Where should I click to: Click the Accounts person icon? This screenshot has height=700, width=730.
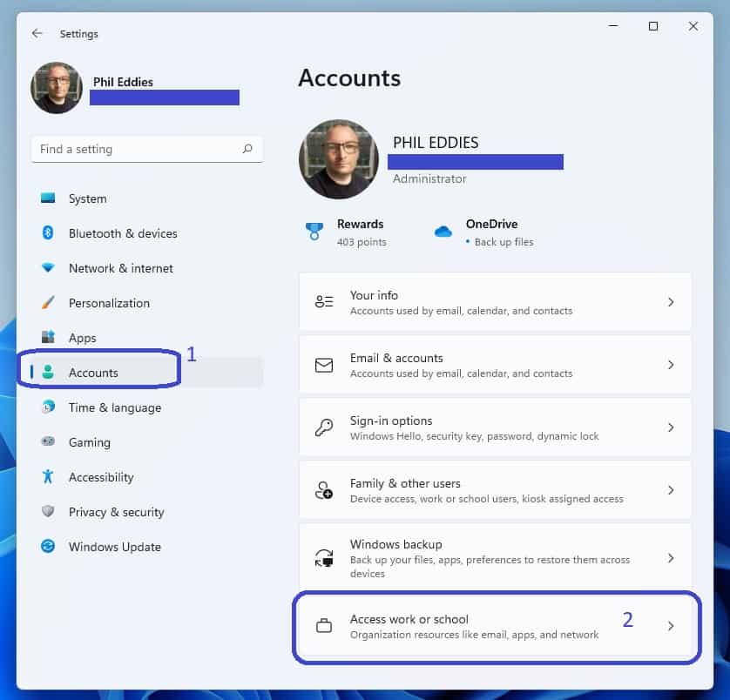click(x=48, y=372)
